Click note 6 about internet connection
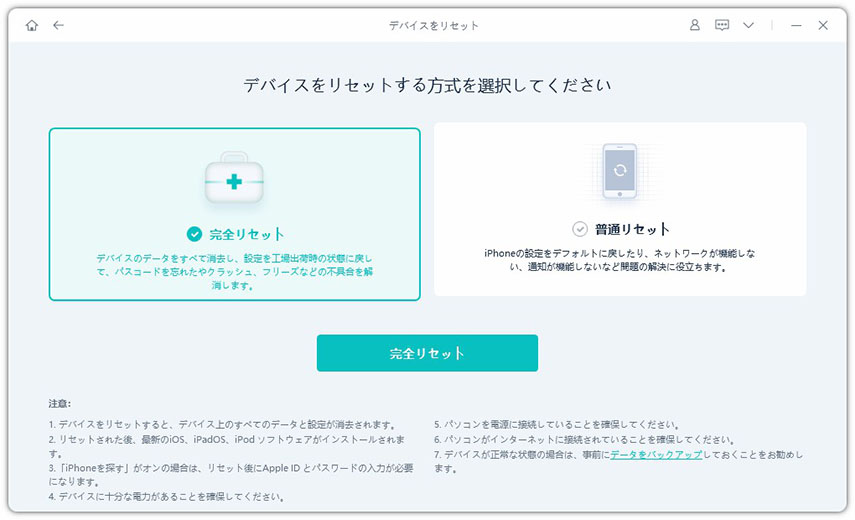Image resolution: width=855 pixels, height=520 pixels. coord(586,439)
